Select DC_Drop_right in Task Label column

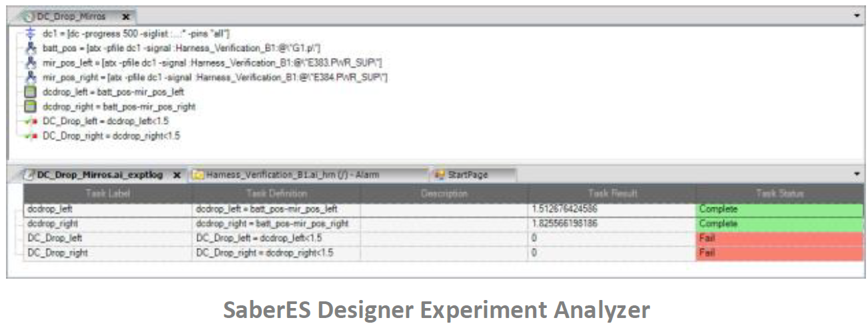click(x=108, y=253)
